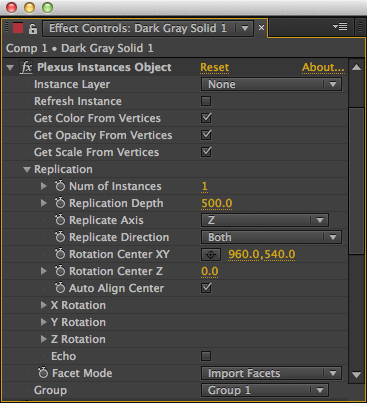The height and width of the screenshot is (403, 367).
Task: Toggle the fx icon for Plexus Instances Object
Action: 26,67
